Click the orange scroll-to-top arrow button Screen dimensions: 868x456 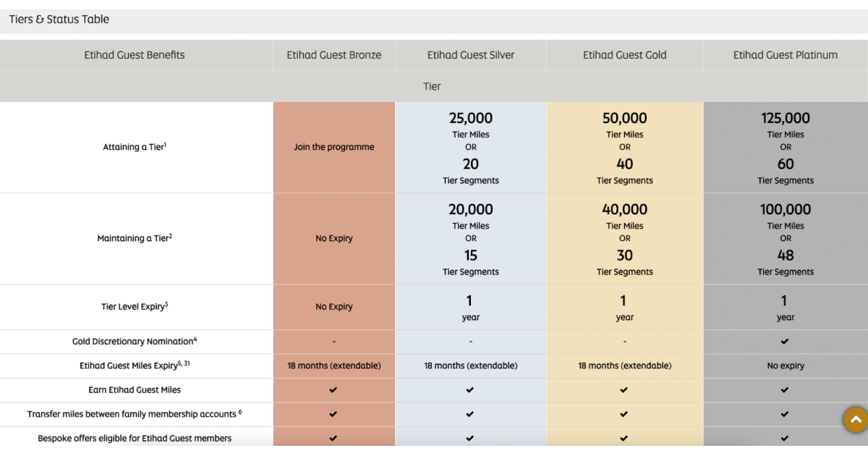[x=855, y=420]
